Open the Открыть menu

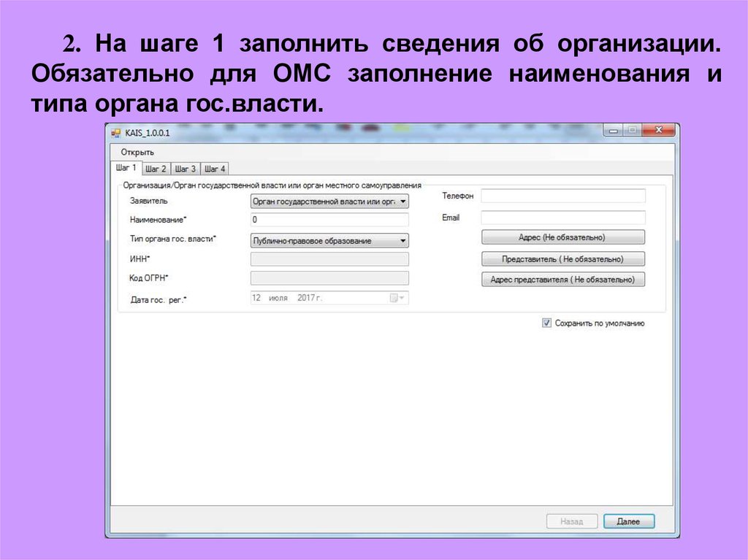coord(137,152)
